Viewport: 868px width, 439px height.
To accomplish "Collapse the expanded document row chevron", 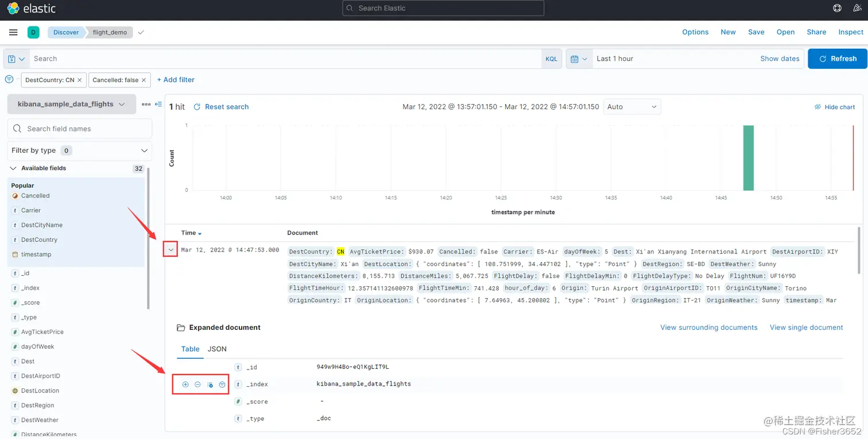I will (x=171, y=250).
